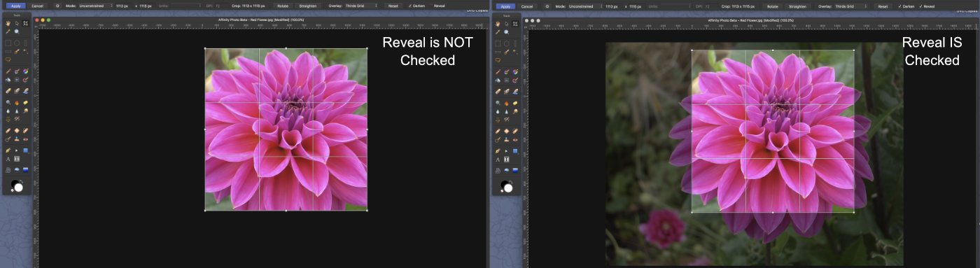Select blue Rectangle shape tool in left screenshot

tap(25, 150)
